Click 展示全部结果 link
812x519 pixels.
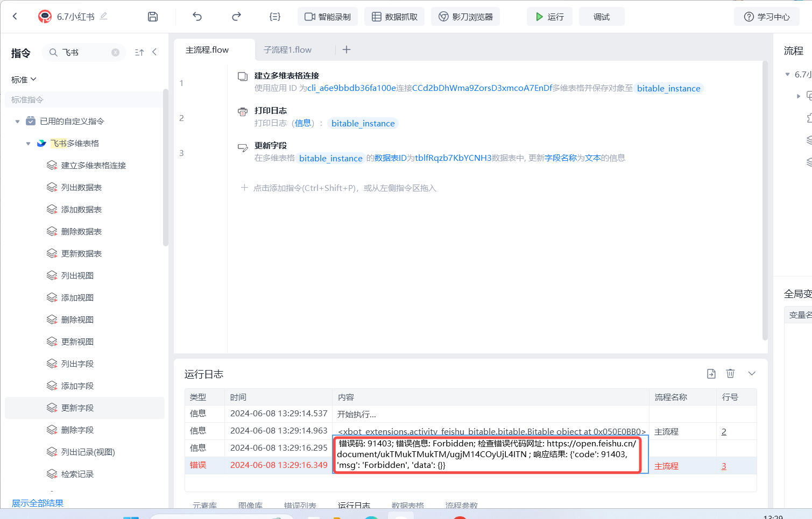[38, 503]
